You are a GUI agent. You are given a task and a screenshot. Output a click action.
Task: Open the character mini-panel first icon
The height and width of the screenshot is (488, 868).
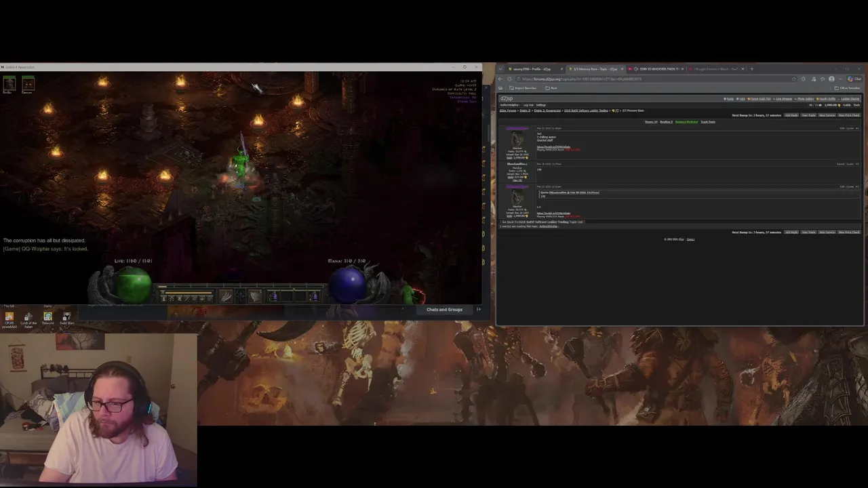[164, 299]
